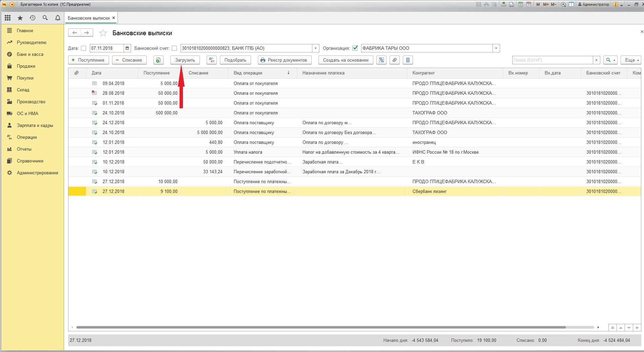Viewport: 644px width, 352px height.
Task: Click the list view icon after paperclip
Action: pos(408,60)
